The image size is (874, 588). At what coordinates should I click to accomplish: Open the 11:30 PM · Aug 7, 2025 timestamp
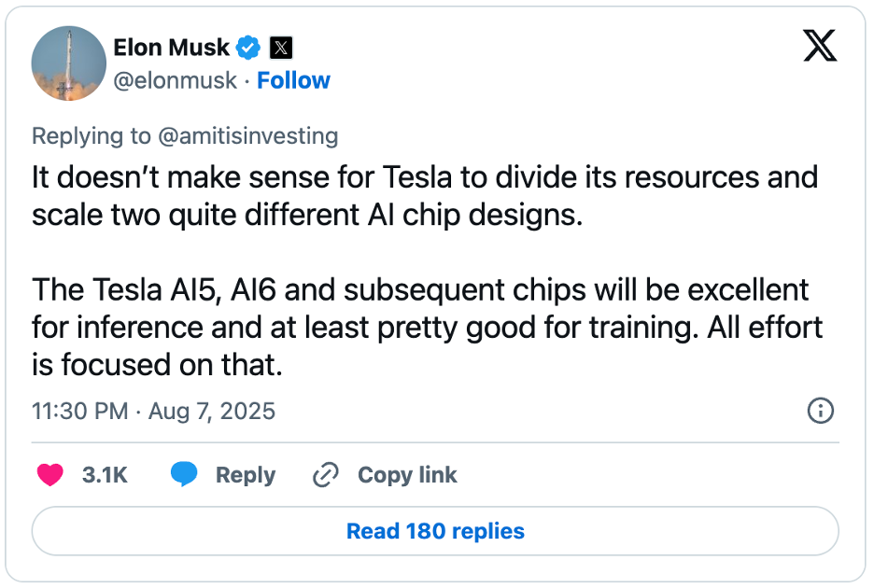[154, 411]
